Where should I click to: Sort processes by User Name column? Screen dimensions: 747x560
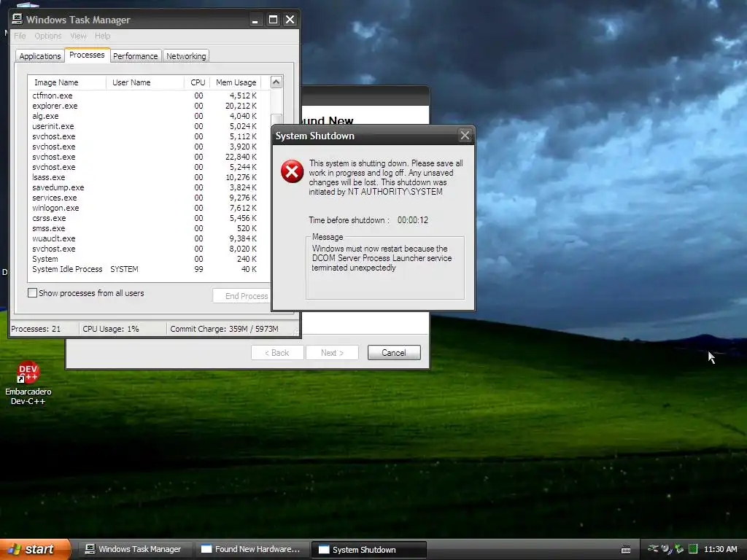(x=145, y=82)
